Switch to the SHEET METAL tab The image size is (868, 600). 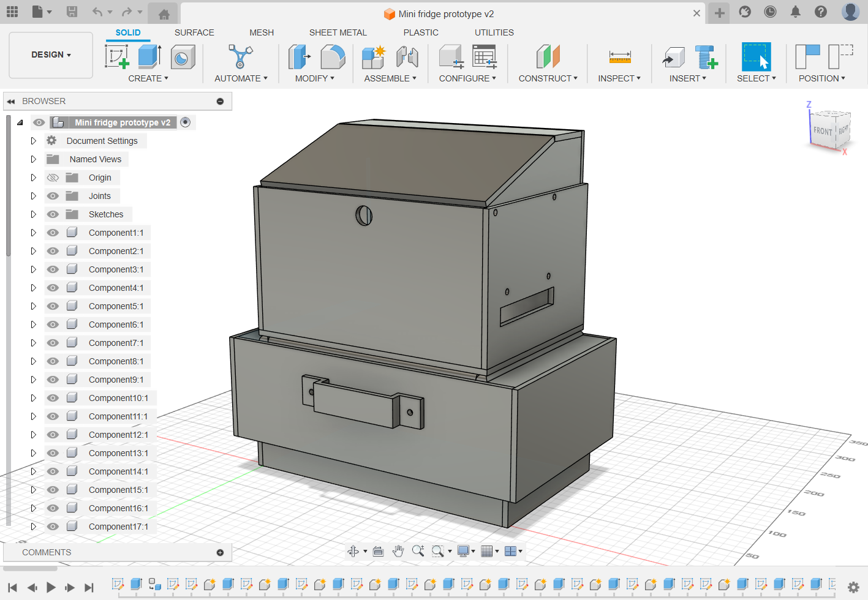(x=338, y=32)
